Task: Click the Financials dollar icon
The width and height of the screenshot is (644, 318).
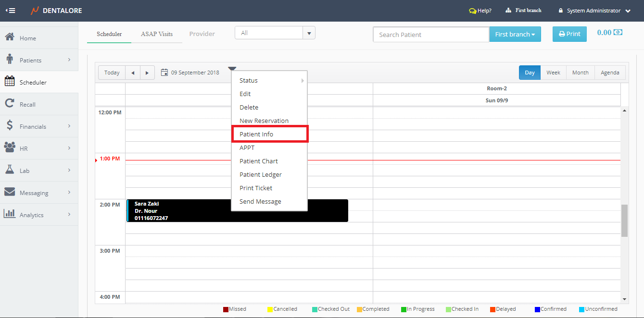Action: pyautogui.click(x=9, y=126)
